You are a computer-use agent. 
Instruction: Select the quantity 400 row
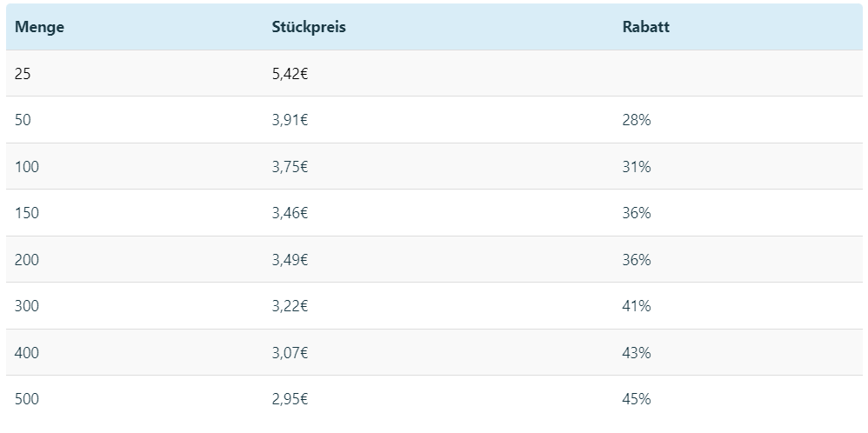434,352
